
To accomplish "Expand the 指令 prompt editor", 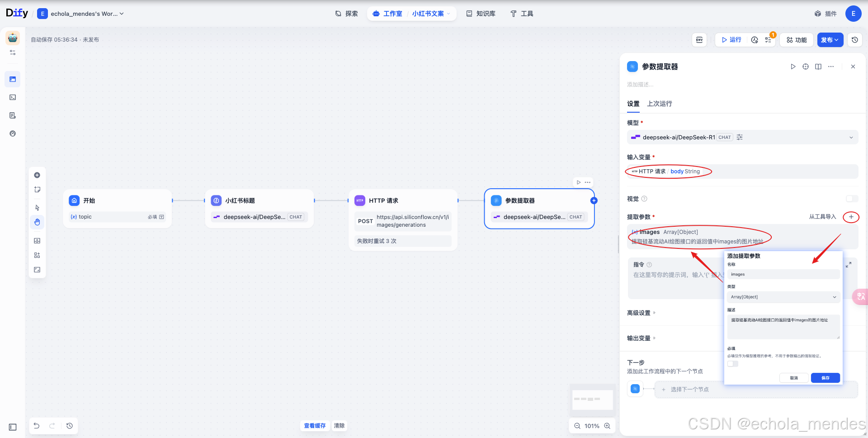I will [x=849, y=265].
